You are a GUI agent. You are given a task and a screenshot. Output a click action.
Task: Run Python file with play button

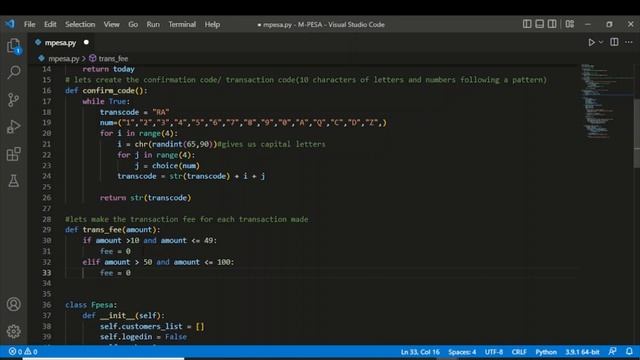pyautogui.click(x=591, y=42)
